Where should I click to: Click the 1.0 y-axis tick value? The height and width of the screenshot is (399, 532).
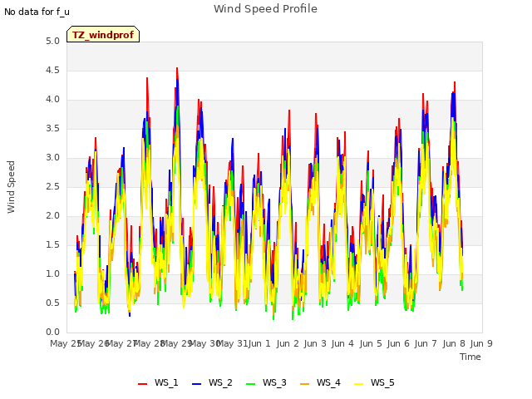52,273
